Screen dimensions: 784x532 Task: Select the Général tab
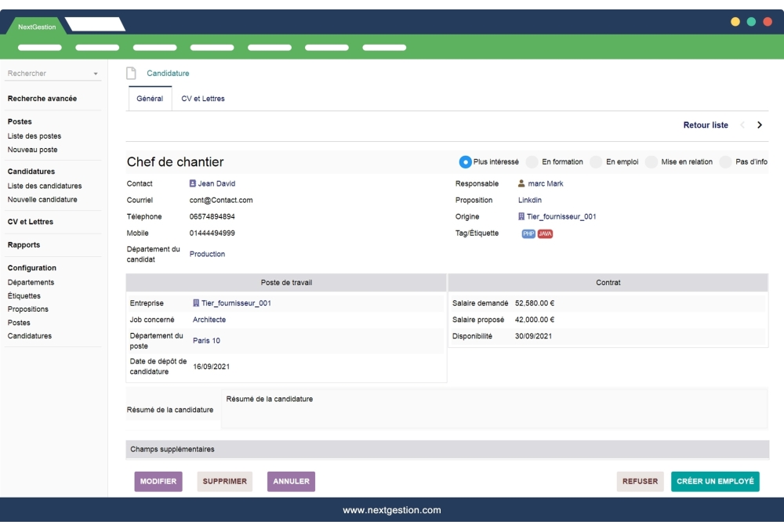pyautogui.click(x=150, y=99)
